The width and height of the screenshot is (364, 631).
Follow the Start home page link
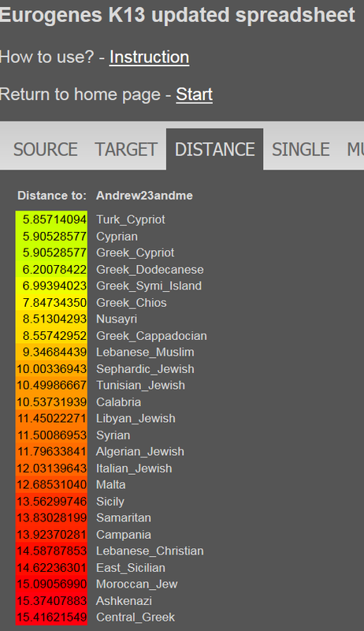(194, 95)
